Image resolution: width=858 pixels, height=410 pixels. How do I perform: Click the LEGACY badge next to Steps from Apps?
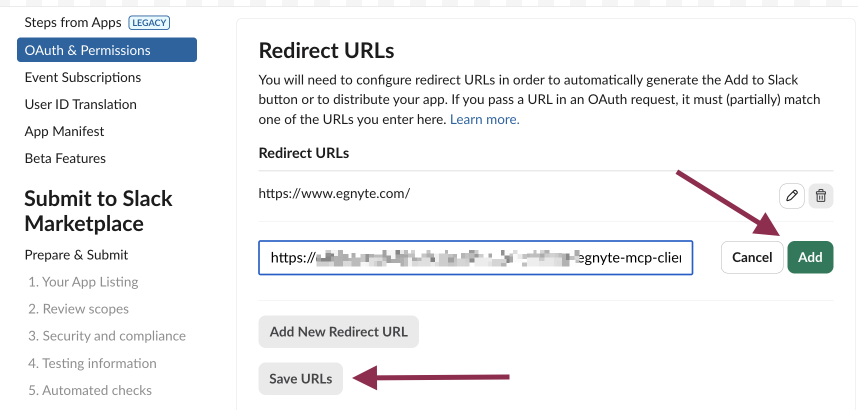click(149, 23)
